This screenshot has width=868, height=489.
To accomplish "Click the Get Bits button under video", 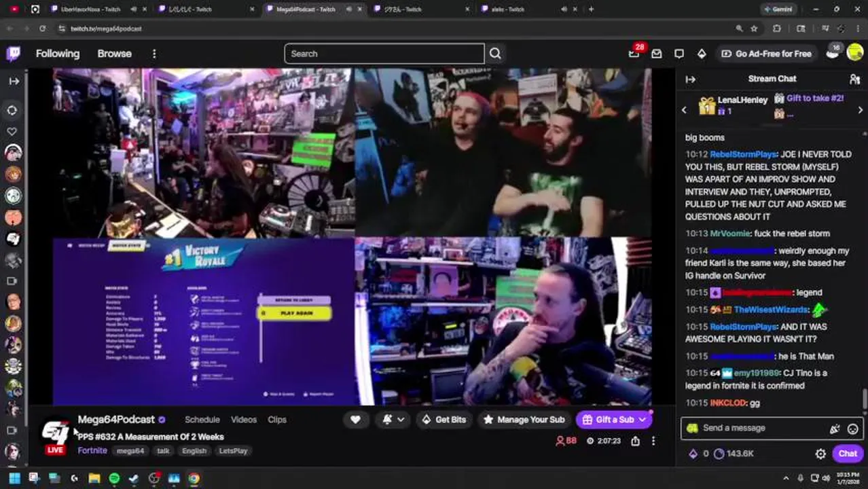I will click(444, 420).
